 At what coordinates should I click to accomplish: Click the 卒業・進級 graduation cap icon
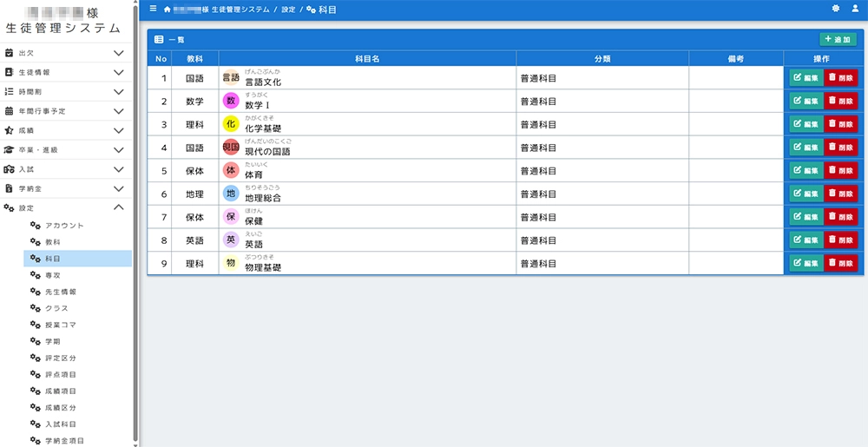(10, 149)
